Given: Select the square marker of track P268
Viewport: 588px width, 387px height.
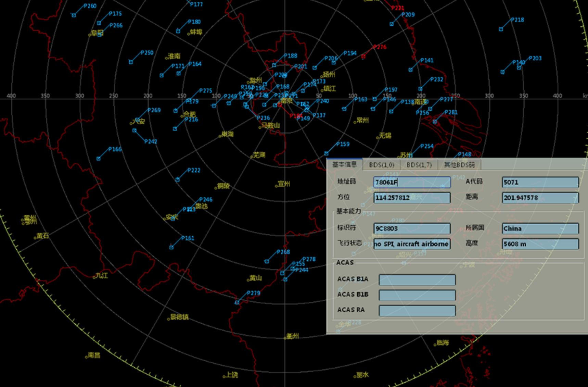Looking at the screenshot, I should click(267, 261).
